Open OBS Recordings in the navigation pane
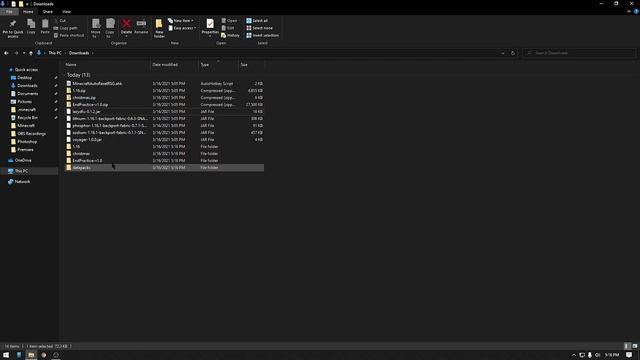640x360 pixels. pyautogui.click(x=31, y=133)
